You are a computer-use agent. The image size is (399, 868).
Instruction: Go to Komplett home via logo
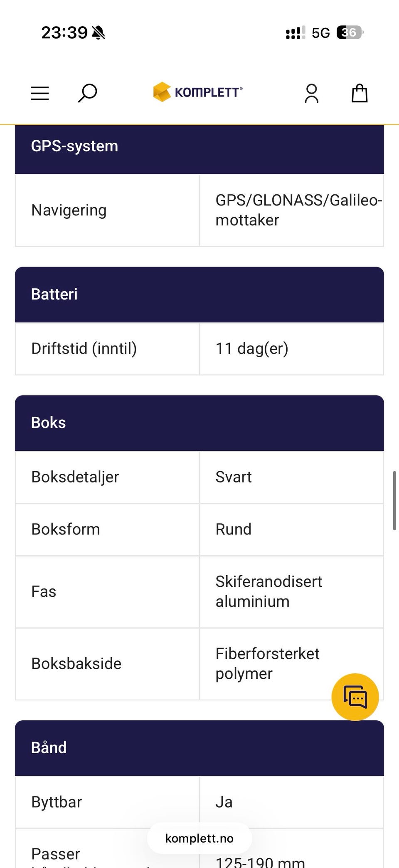click(x=198, y=92)
